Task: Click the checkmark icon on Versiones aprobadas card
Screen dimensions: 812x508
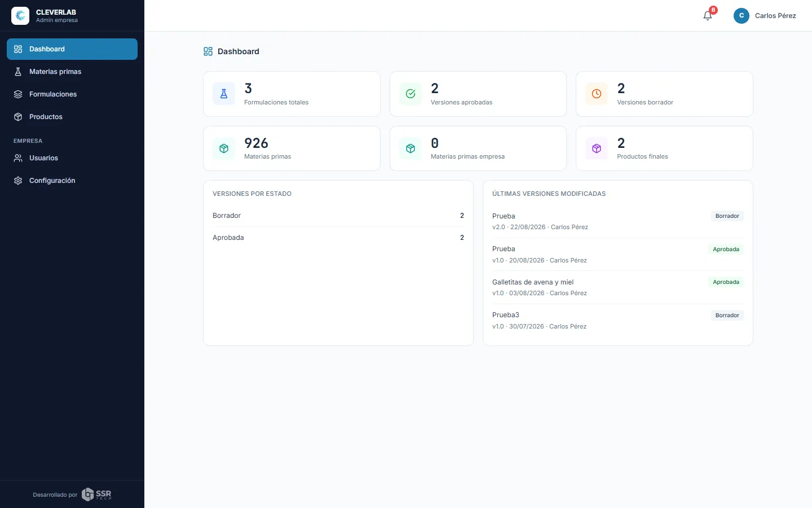Action: [x=411, y=94]
